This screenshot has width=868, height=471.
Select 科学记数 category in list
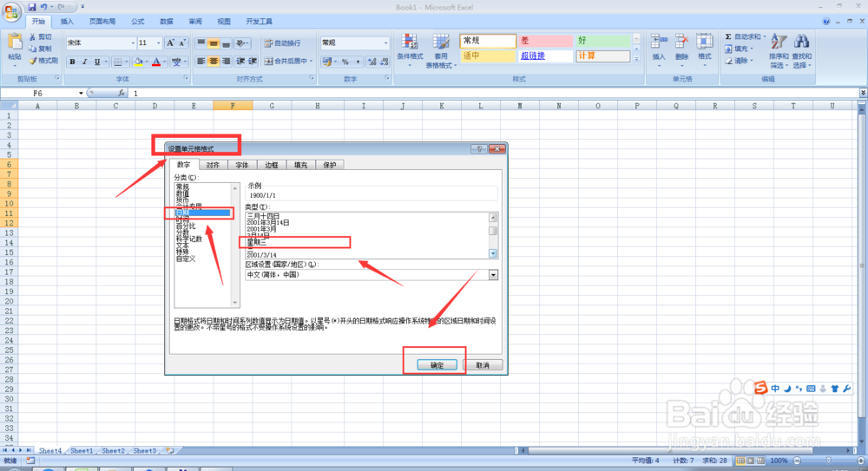coord(188,239)
